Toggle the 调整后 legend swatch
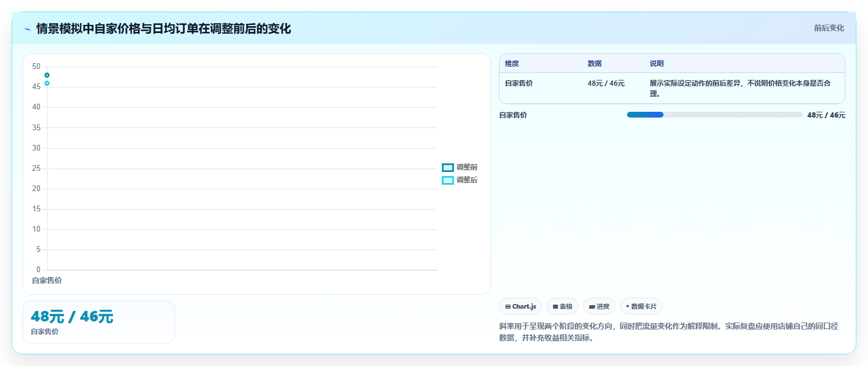Viewport: 868px width, 366px height. (447, 180)
